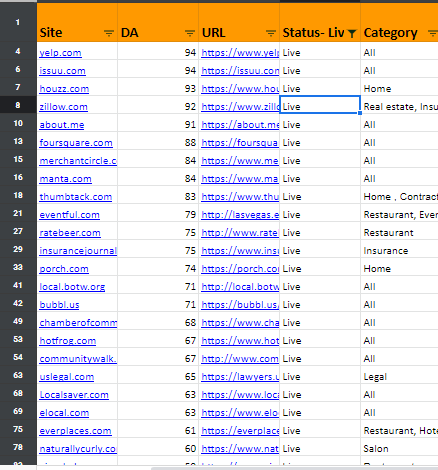Open the Site column filter icon
The width and height of the screenshot is (438, 470).
tap(109, 33)
